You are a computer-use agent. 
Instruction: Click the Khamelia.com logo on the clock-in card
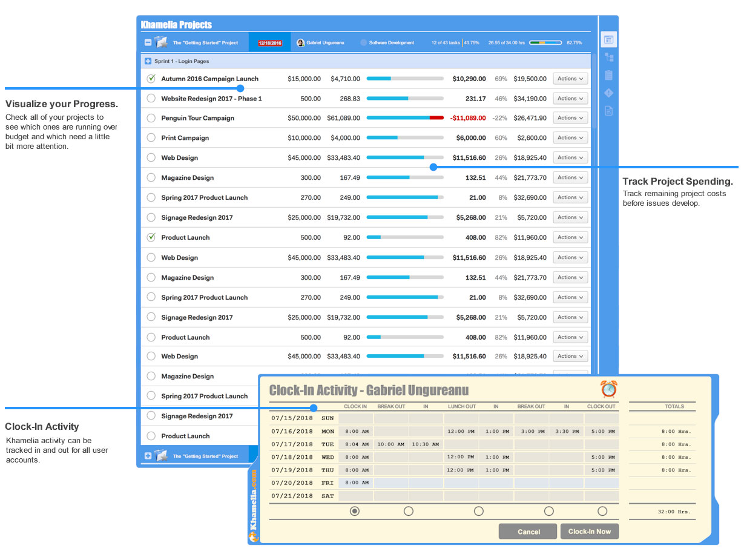click(254, 506)
